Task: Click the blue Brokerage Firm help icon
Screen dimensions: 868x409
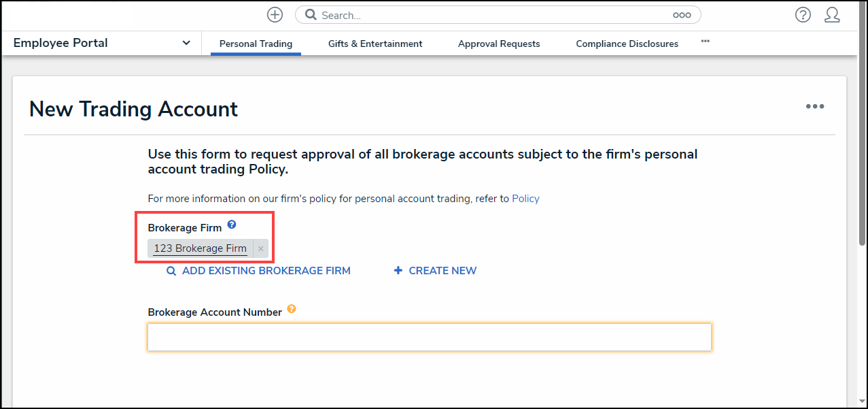Action: tap(232, 225)
